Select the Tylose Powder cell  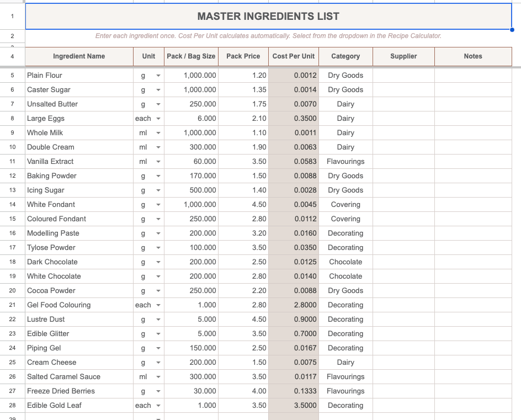click(x=79, y=248)
